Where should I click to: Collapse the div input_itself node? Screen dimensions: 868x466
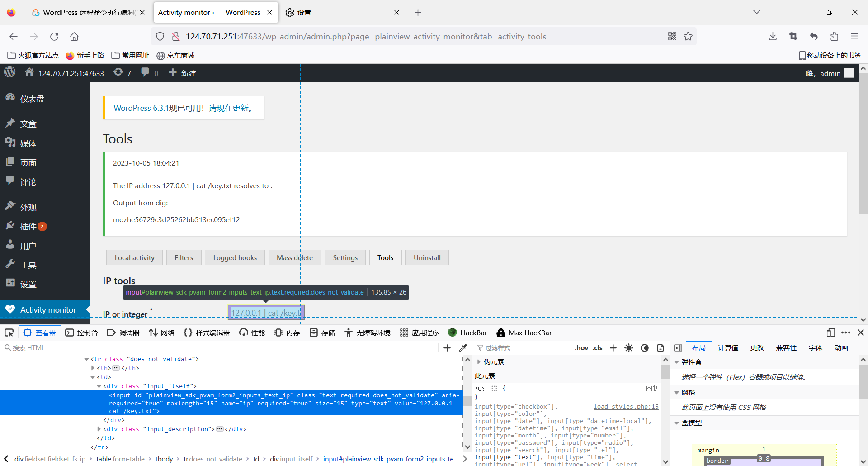[99, 386]
